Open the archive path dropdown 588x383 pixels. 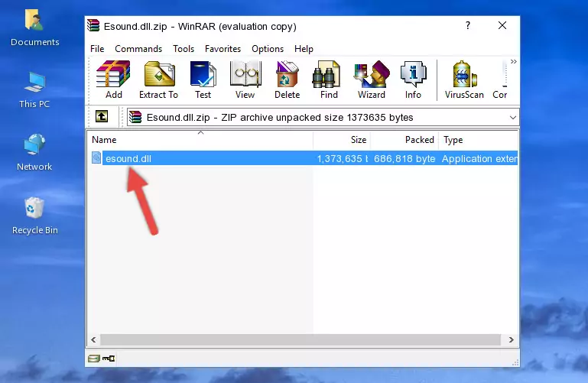click(512, 117)
